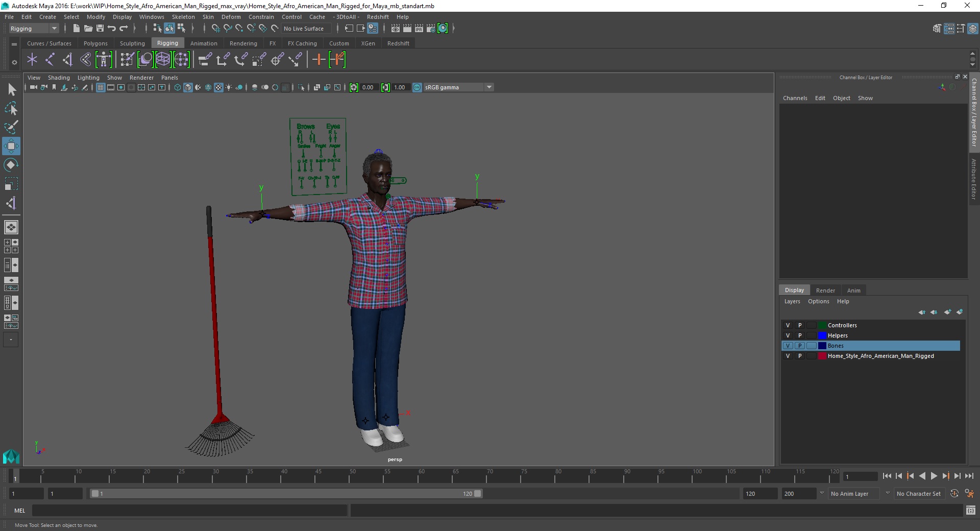This screenshot has width=980, height=531.
Task: Click Channels in the Channel Box
Action: click(795, 98)
